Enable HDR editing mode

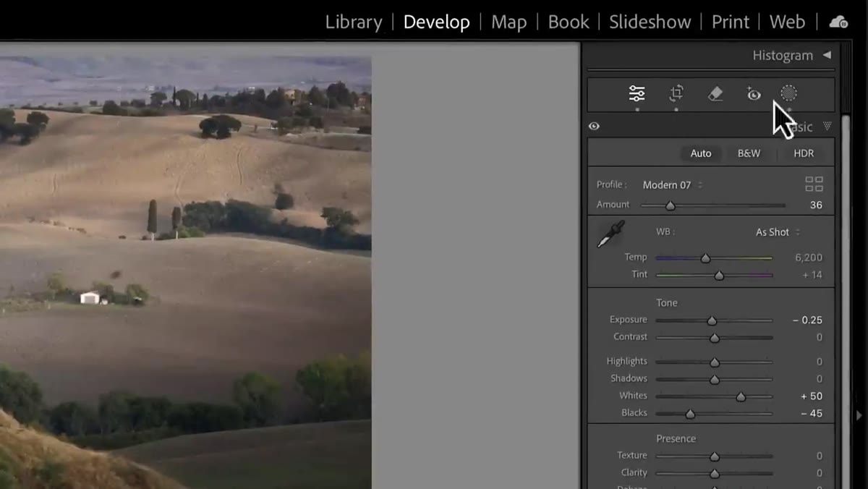click(804, 153)
